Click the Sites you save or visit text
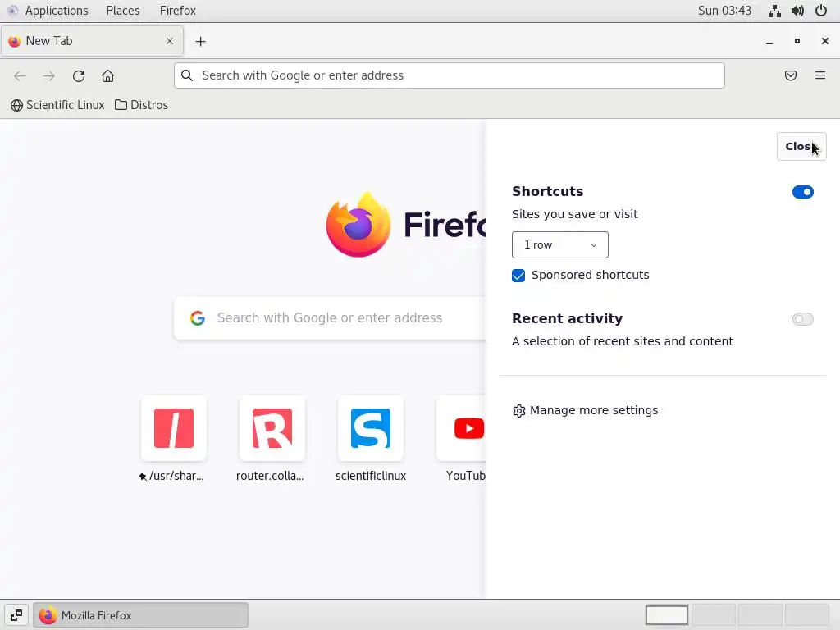Screen dimensions: 840x630 [575, 214]
